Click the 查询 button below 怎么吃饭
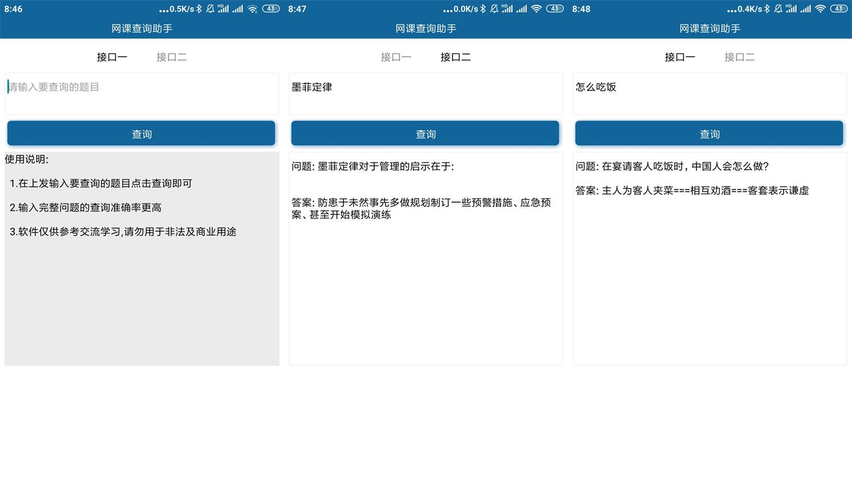852x504 pixels. (x=709, y=133)
